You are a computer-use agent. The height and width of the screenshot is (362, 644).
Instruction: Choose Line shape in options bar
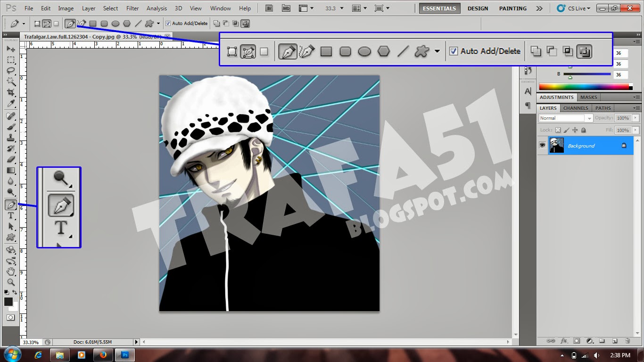[x=138, y=24]
